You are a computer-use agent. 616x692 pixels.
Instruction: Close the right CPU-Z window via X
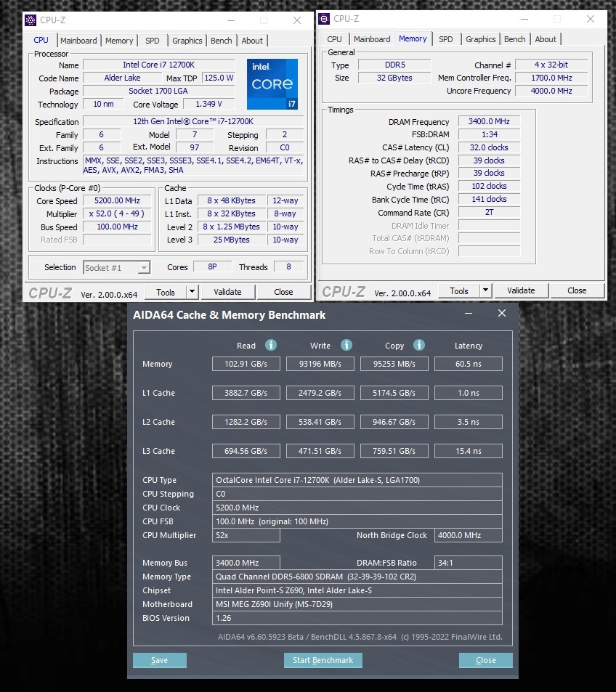(591, 19)
